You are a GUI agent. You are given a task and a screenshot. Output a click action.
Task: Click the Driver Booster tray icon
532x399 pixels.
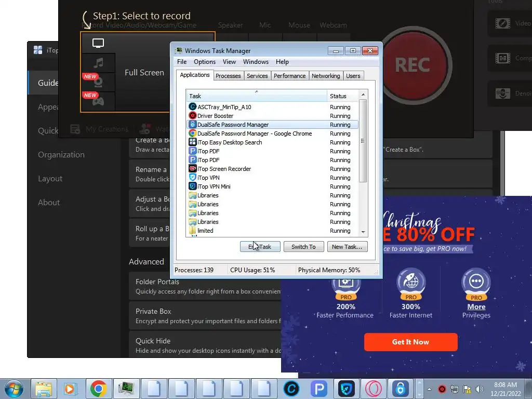coord(442,389)
